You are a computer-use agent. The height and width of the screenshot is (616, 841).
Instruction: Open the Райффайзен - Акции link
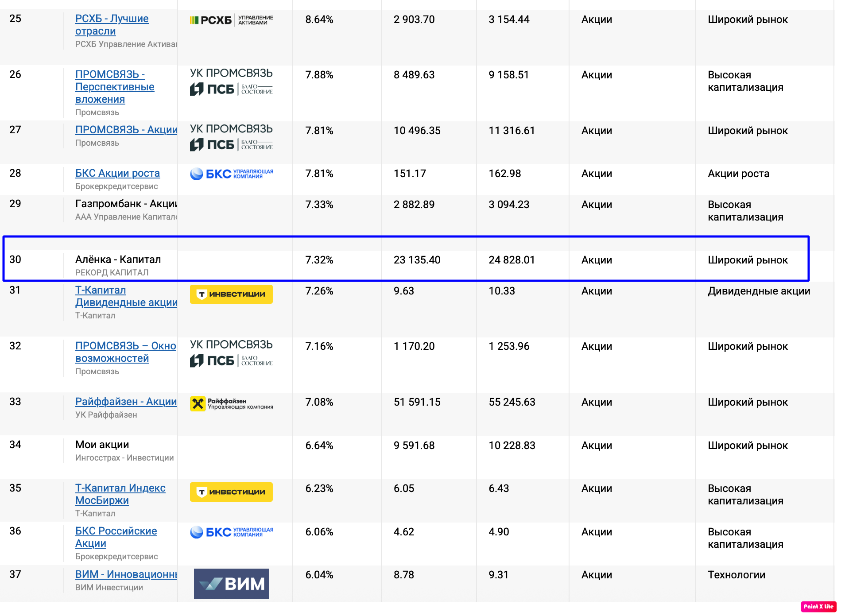(126, 402)
